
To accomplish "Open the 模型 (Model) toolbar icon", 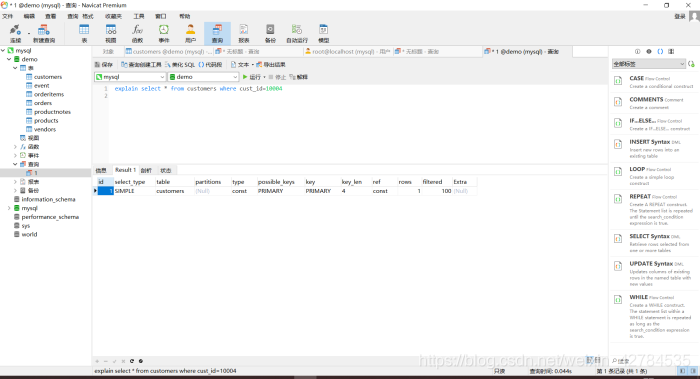I will 324,33.
